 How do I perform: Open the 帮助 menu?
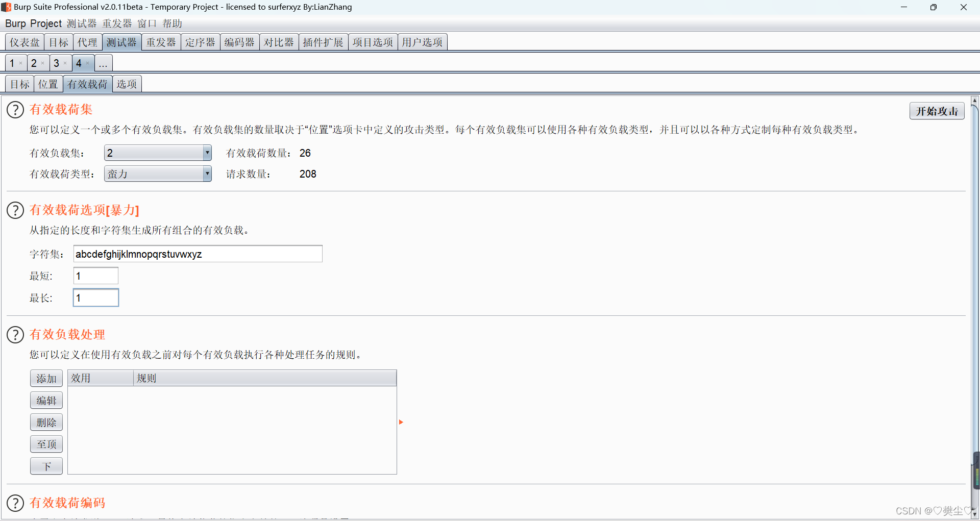[x=173, y=23]
